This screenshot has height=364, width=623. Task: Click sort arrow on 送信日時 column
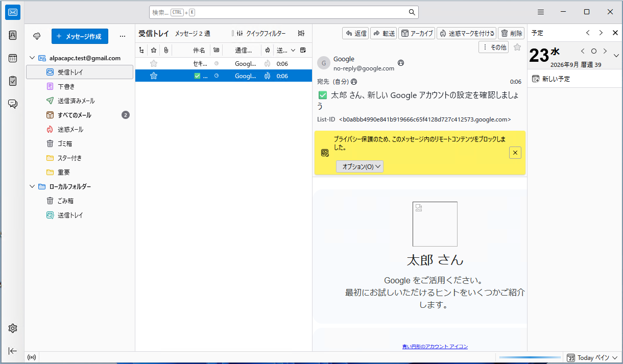pyautogui.click(x=293, y=50)
